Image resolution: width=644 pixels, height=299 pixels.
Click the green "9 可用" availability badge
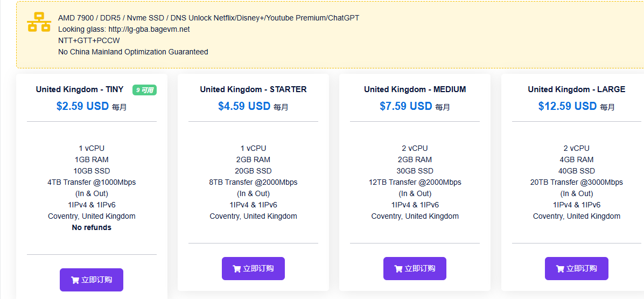(x=144, y=90)
